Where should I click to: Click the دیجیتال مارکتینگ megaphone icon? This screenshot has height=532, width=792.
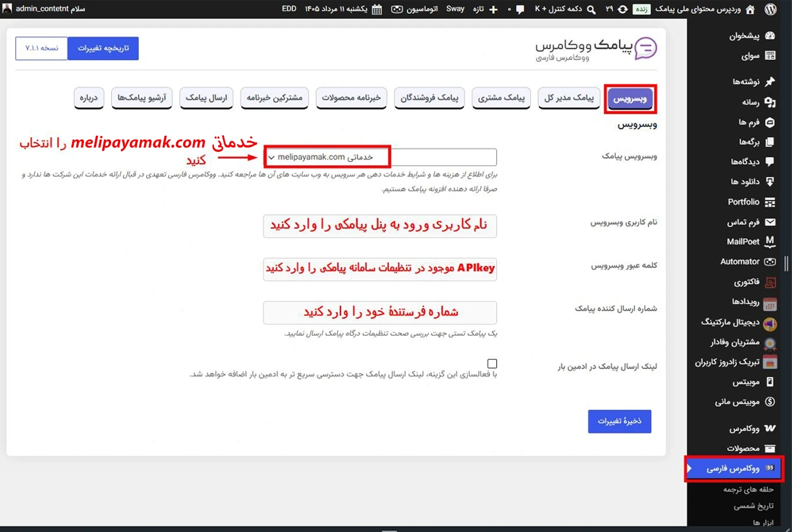coord(770,324)
